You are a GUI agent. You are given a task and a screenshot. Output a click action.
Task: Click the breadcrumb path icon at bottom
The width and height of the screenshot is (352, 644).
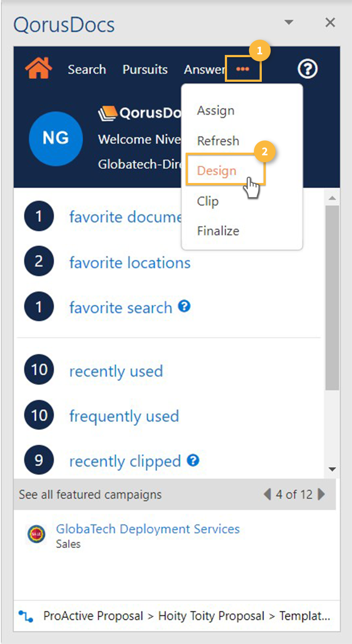[26, 616]
